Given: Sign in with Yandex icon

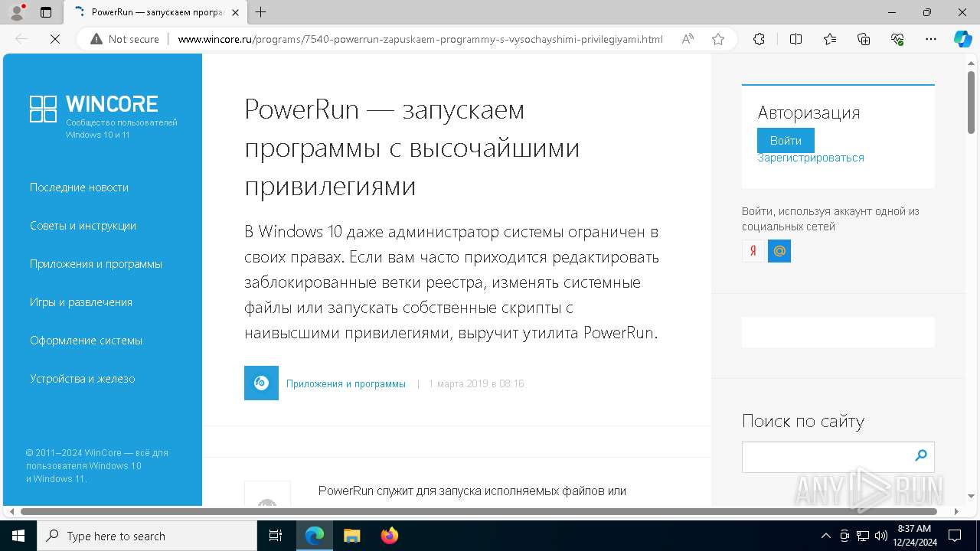Looking at the screenshot, I should point(753,251).
